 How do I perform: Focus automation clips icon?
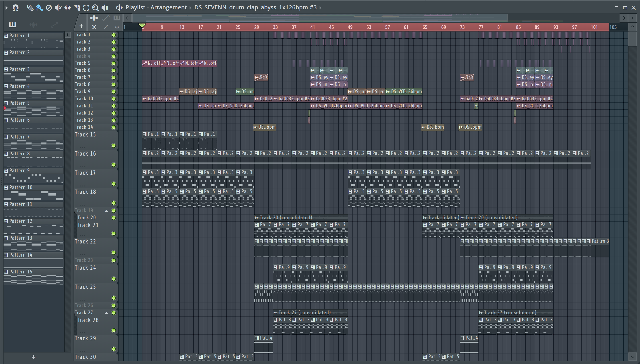(x=106, y=18)
